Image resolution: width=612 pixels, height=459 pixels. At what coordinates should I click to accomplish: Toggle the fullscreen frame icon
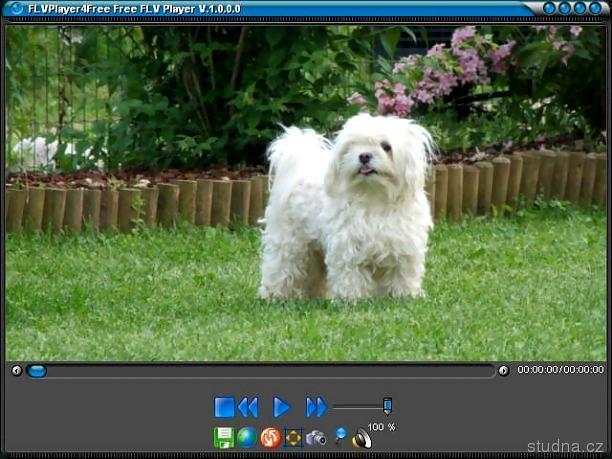click(293, 438)
